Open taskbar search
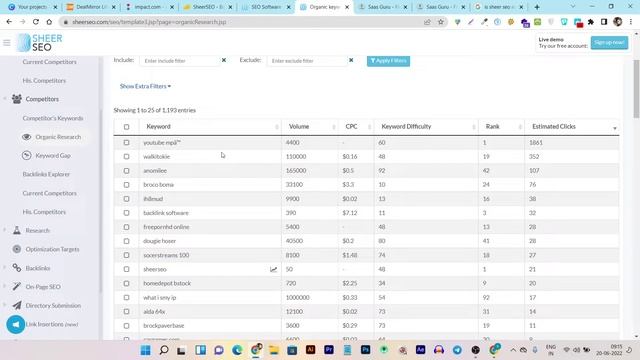The height and width of the screenshot is (360, 640). [164, 350]
